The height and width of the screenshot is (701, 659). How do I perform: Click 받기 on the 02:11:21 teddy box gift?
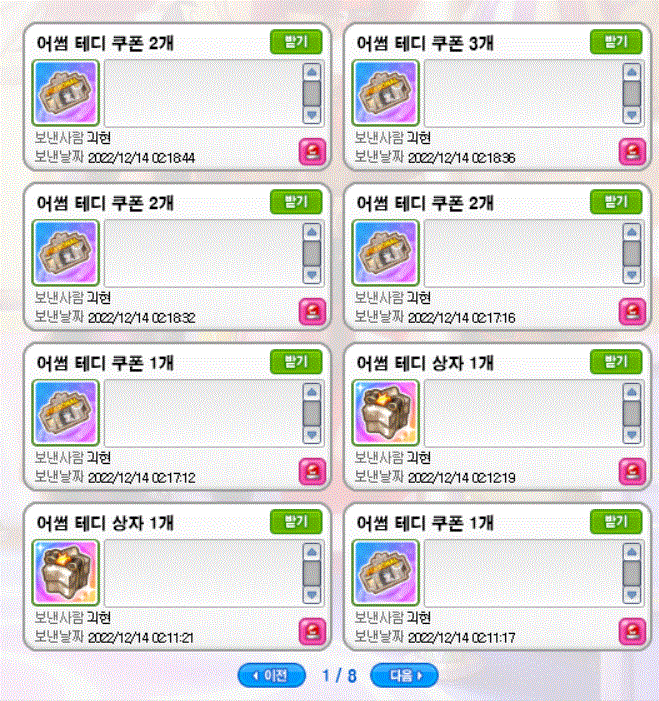click(296, 522)
